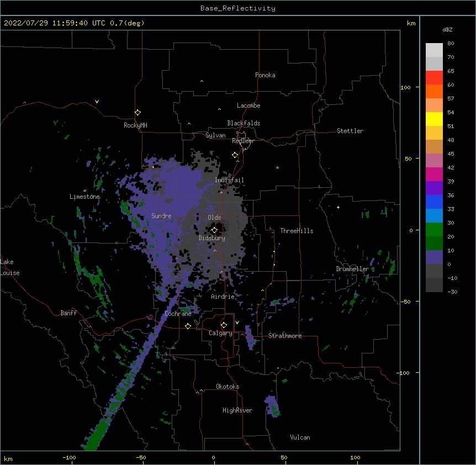Image resolution: width=476 pixels, height=465 pixels.
Task: Select the orange 60-57 dBZ legend swatch
Action: click(x=434, y=91)
